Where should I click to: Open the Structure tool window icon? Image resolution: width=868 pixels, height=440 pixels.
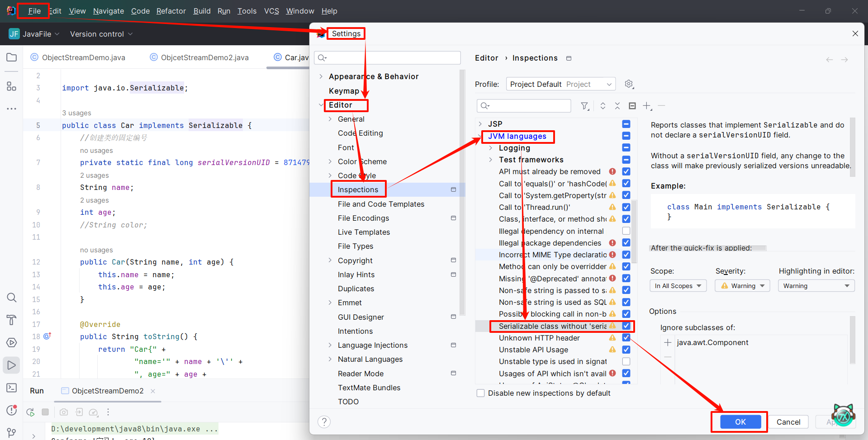(x=11, y=86)
